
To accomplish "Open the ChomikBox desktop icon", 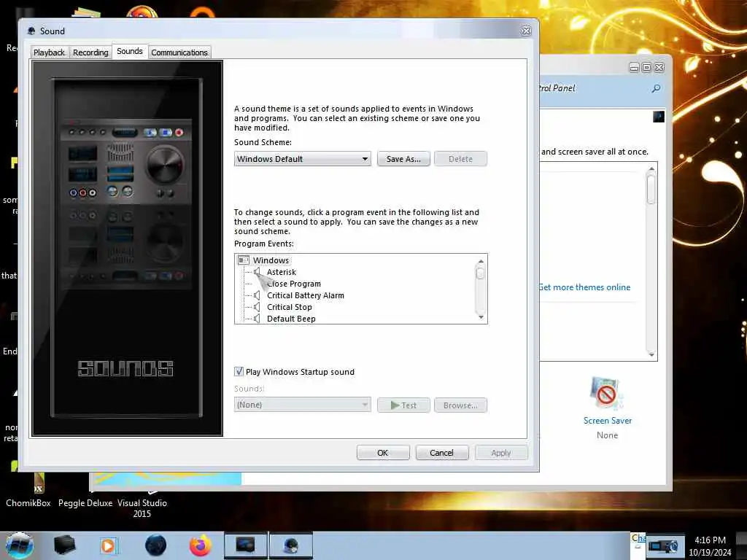I will (28, 491).
